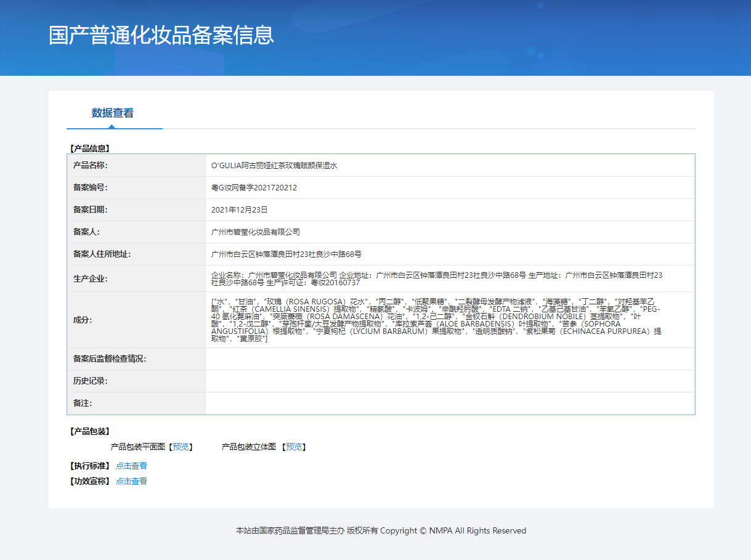751x560 pixels.
Task: Click 点击查看 next to 执行标准
Action: (131, 466)
